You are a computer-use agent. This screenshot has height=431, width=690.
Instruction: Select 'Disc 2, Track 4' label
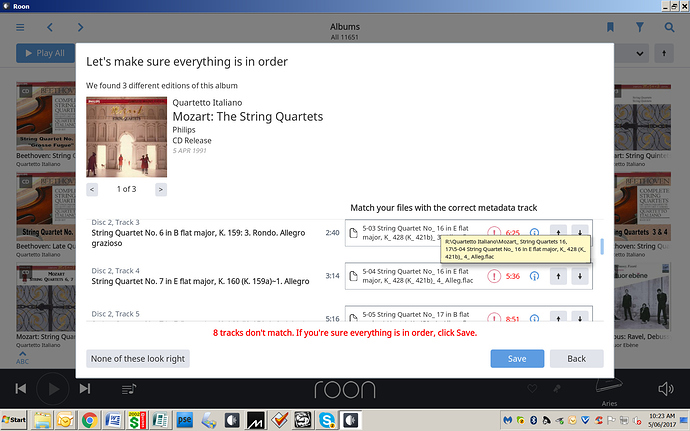[115, 271]
